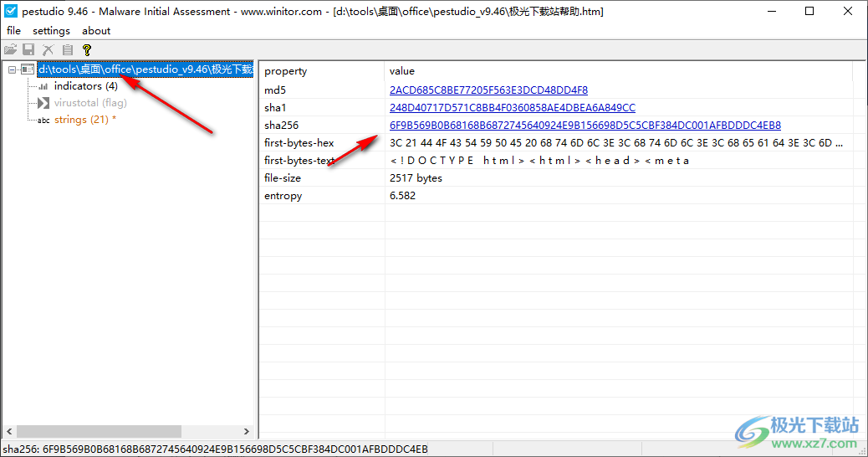This screenshot has height=457, width=868.
Task: Click the clipboard copy toolbar icon
Action: 68,49
